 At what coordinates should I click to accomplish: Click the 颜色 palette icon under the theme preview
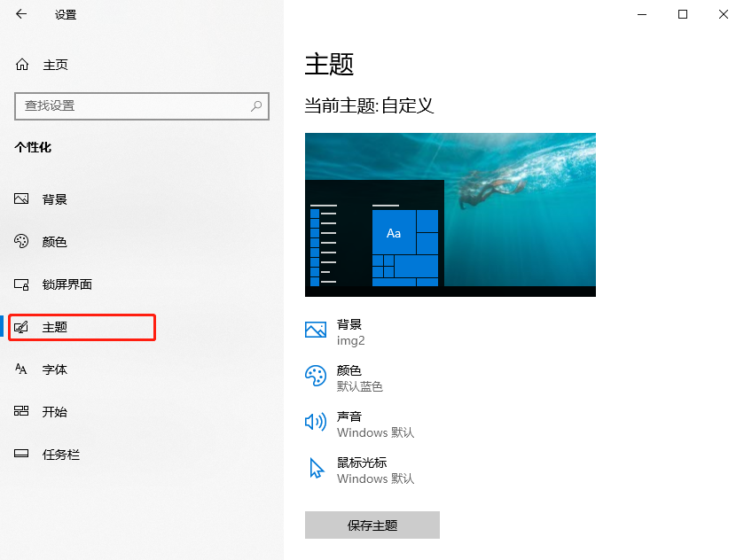316,376
